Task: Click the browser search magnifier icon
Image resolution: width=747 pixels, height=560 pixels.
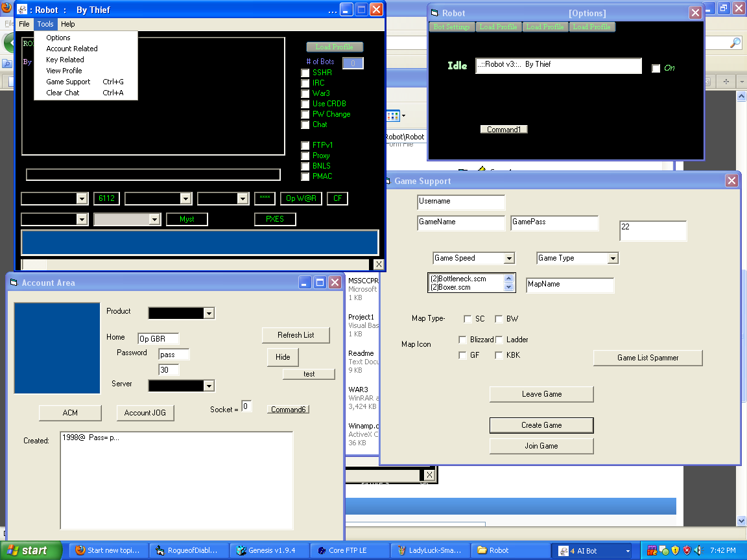Action: point(735,43)
